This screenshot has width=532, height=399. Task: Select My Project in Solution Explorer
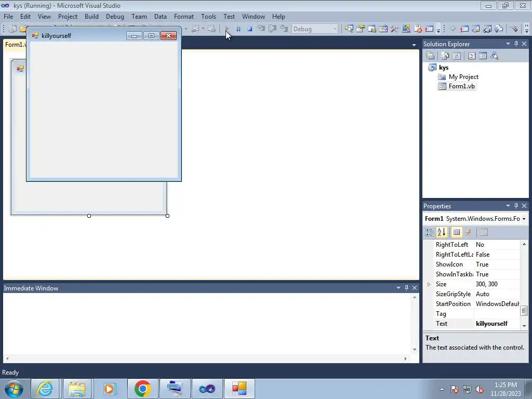coord(463,77)
